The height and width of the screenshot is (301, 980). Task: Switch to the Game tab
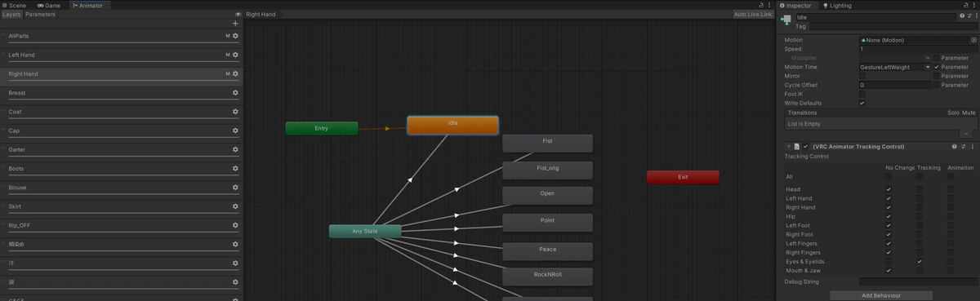coord(49,5)
